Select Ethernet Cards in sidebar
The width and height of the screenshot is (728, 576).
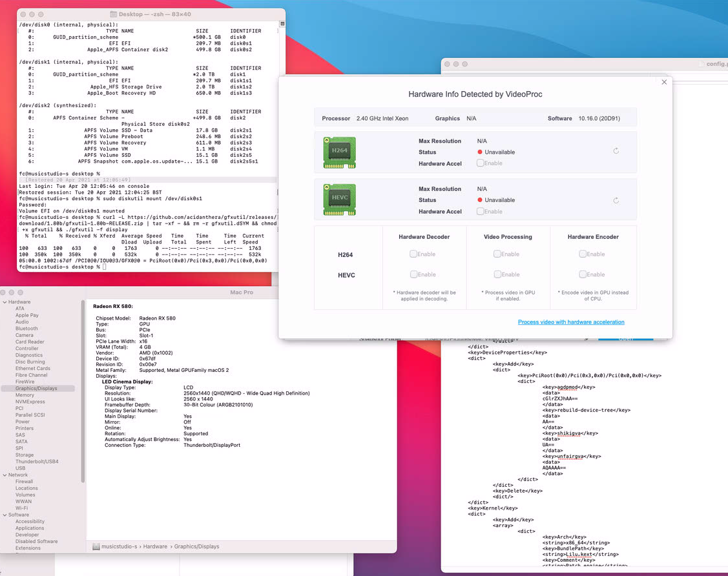[x=32, y=369]
